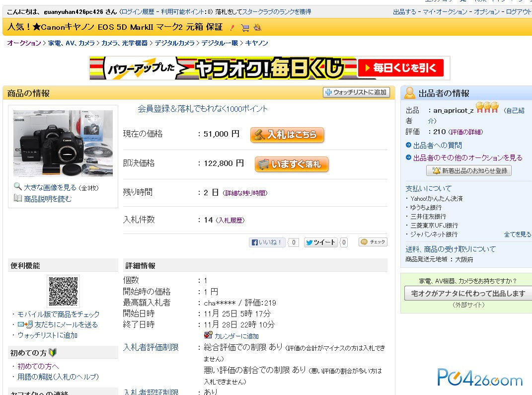Image resolution: width=532 pixels, height=395 pixels.
Task: Click the mail icon beside 友だちにメールを送る
Action: coord(25,324)
